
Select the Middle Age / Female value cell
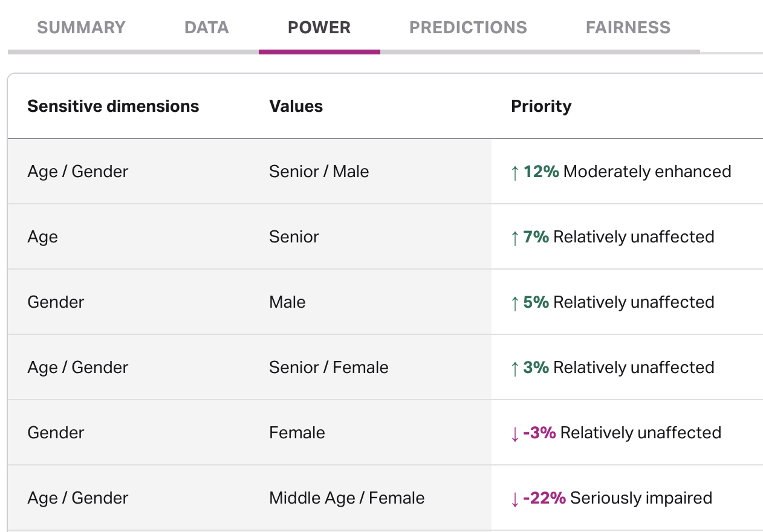(347, 498)
